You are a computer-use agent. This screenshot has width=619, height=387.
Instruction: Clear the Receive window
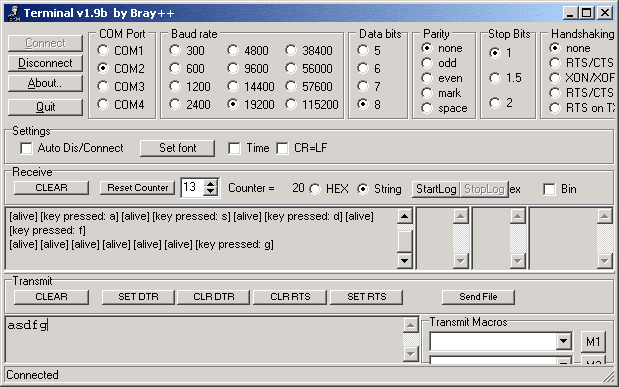(51, 188)
